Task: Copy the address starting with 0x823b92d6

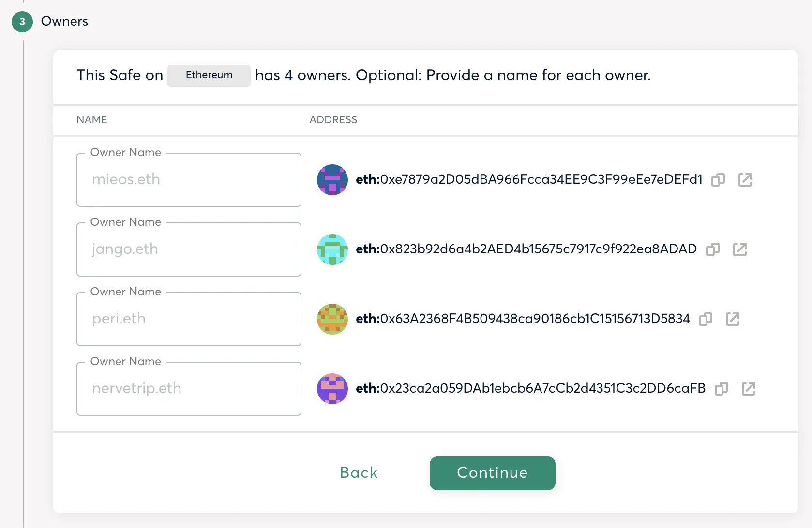Action: coord(713,249)
